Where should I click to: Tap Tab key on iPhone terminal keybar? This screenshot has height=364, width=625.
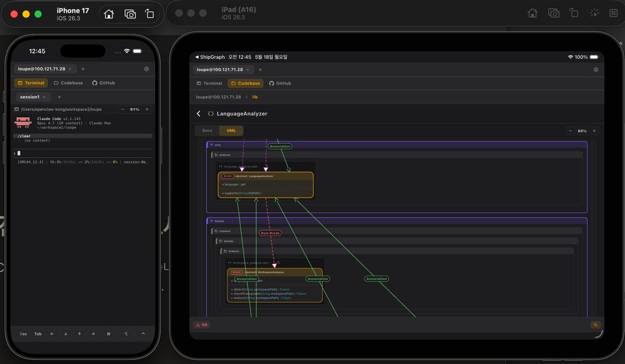coord(38,334)
